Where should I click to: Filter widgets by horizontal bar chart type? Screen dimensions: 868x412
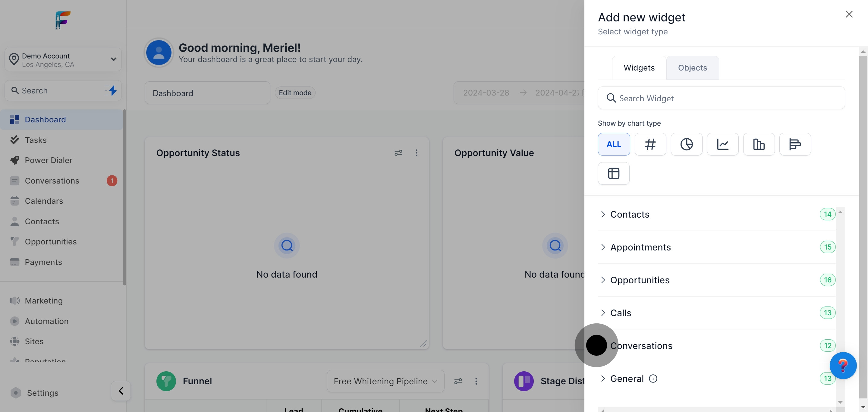(794, 144)
